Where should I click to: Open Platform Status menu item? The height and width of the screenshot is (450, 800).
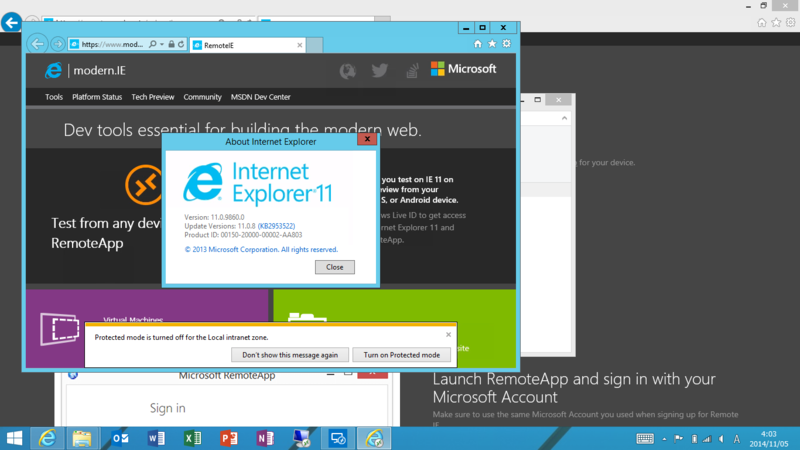pyautogui.click(x=97, y=97)
